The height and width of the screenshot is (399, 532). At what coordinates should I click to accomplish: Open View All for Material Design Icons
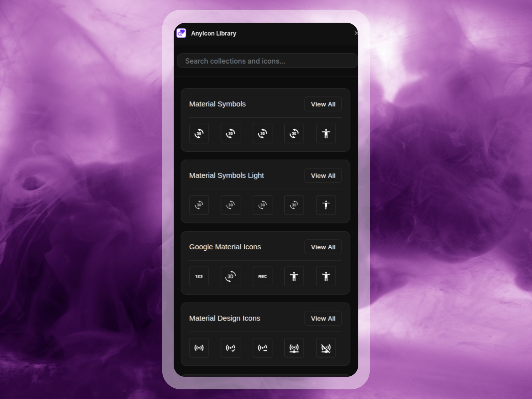[323, 318]
